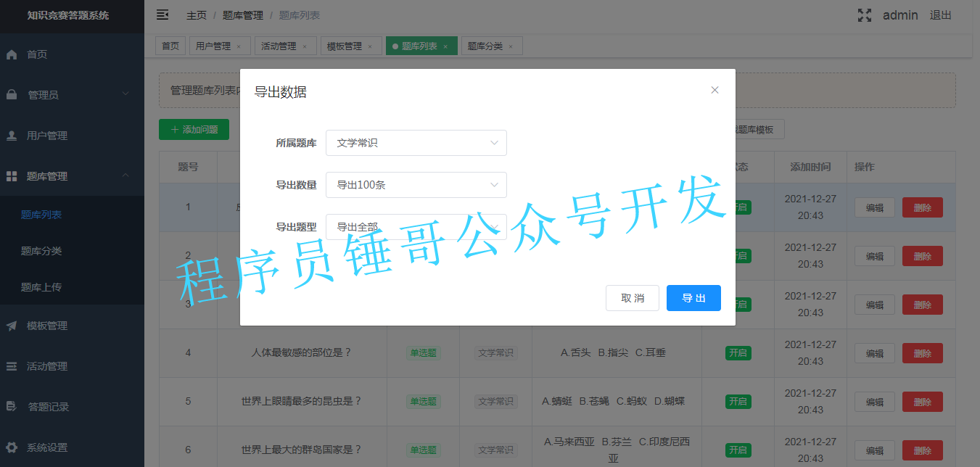Open the 首页 tab
The height and width of the screenshot is (467, 980).
tap(170, 46)
